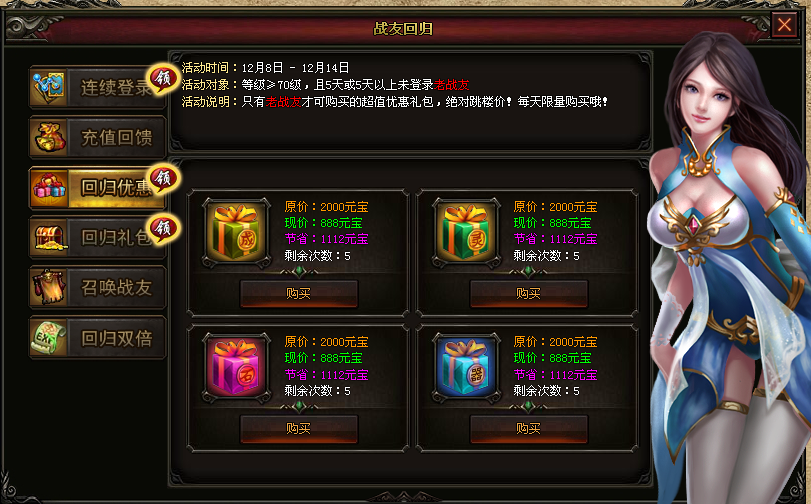Click the EXP icon beside 回归双倍
The width and height of the screenshot is (811, 504).
(50, 337)
